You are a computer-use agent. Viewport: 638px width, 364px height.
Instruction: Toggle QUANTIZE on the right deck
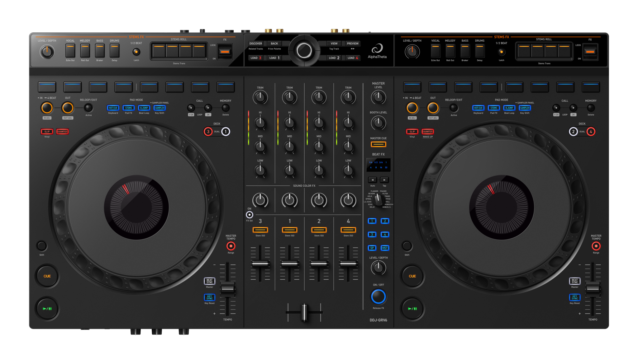(427, 132)
